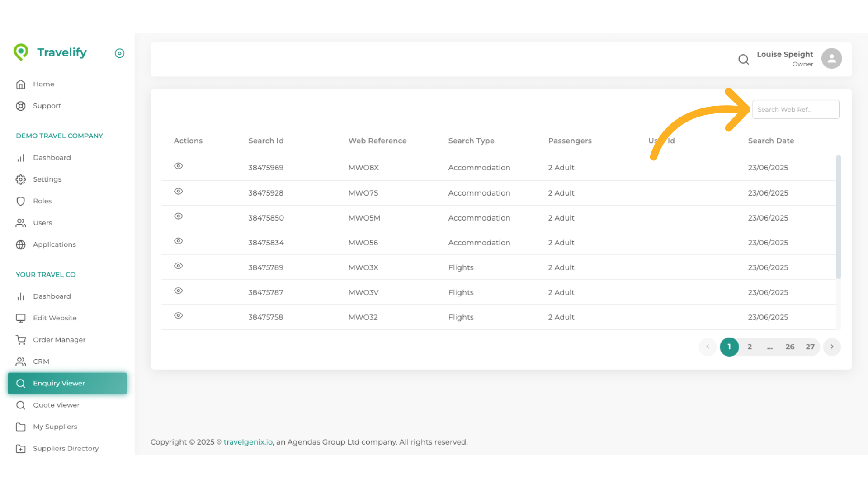Click the previous page arrow
The height and width of the screenshot is (488, 868).
708,347
